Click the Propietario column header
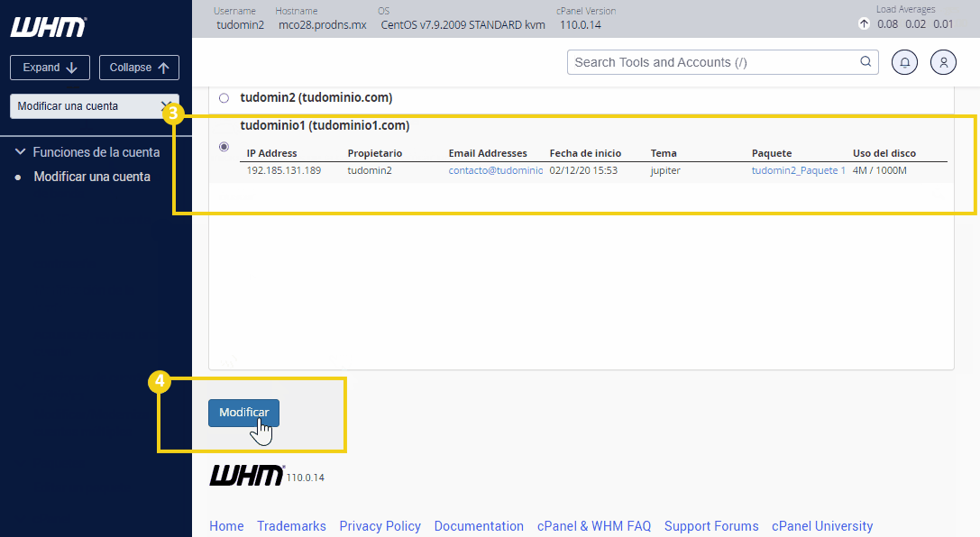 pyautogui.click(x=375, y=153)
